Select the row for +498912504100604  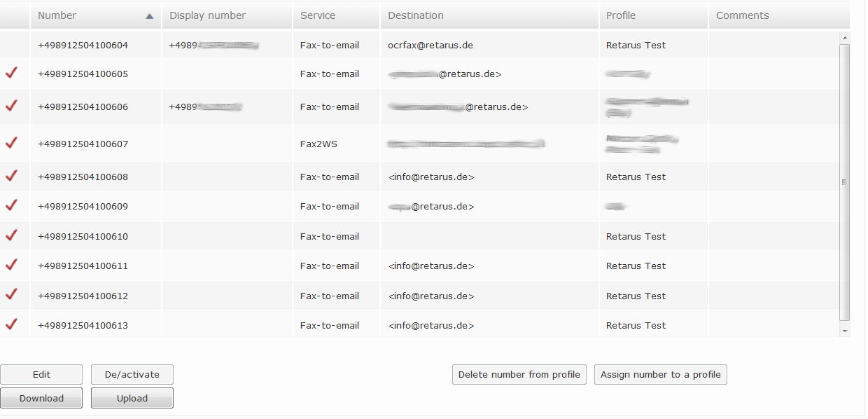[94, 44]
